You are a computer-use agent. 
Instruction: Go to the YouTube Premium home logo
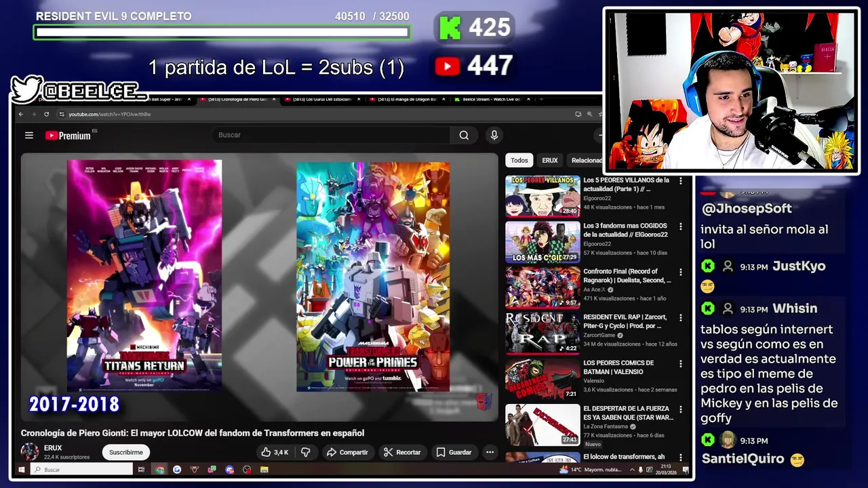coord(68,136)
